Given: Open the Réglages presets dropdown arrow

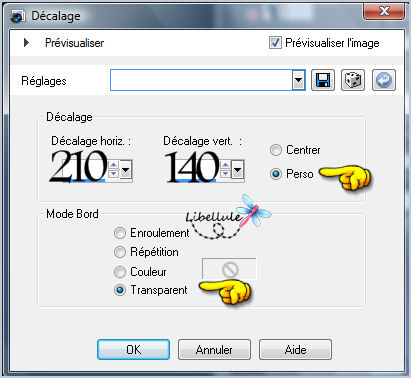Looking at the screenshot, I should point(299,80).
